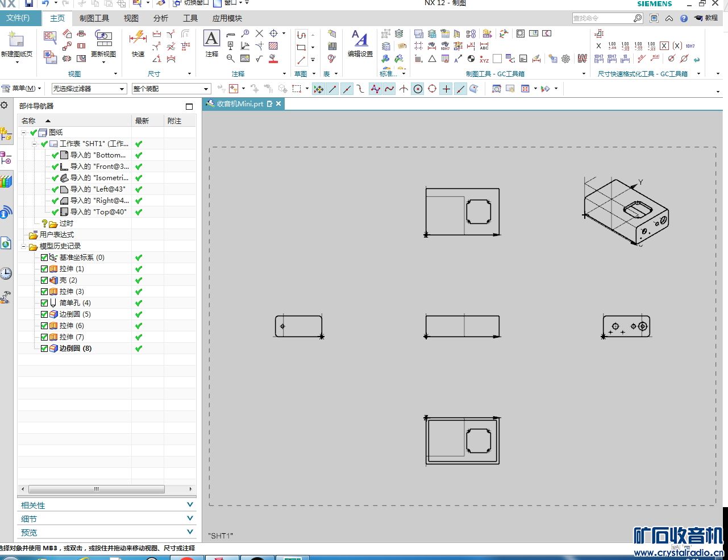
Task: Toggle the 简单孔 (4) feature checkbox
Action: coord(44,303)
